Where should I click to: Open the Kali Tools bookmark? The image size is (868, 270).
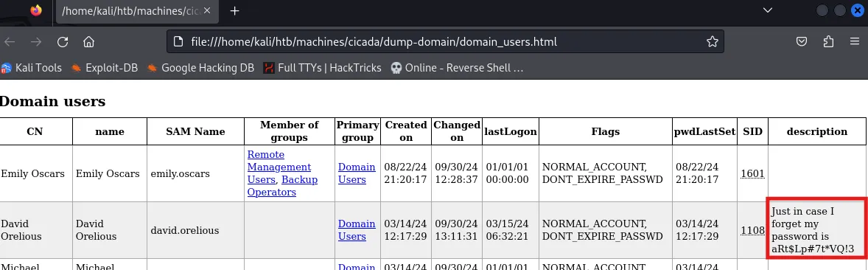pos(32,68)
